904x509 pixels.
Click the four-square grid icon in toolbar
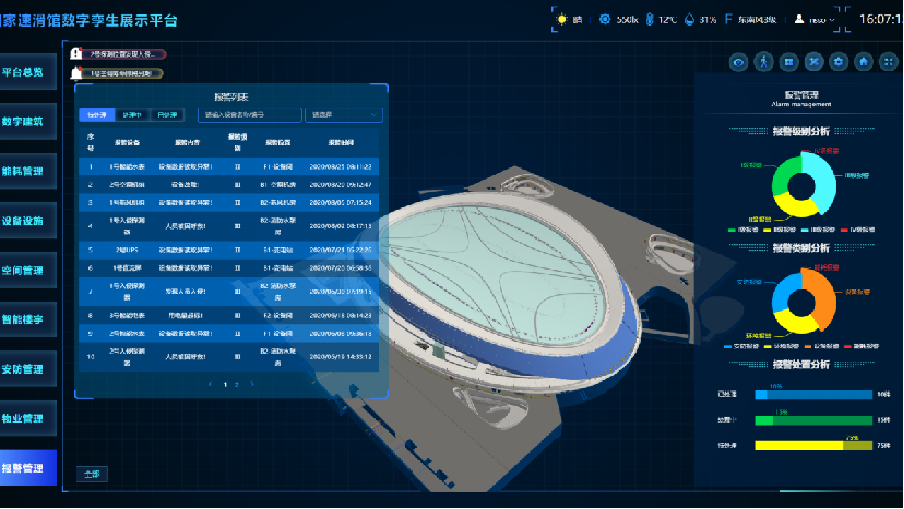point(887,62)
